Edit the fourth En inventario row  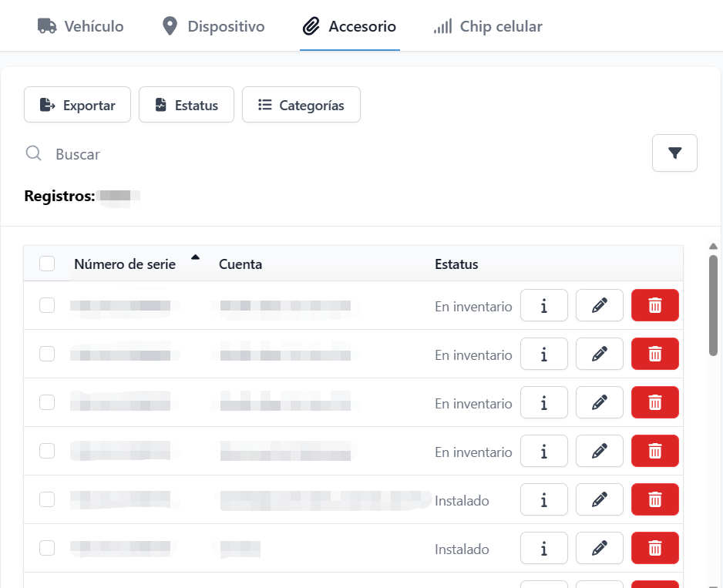click(599, 452)
